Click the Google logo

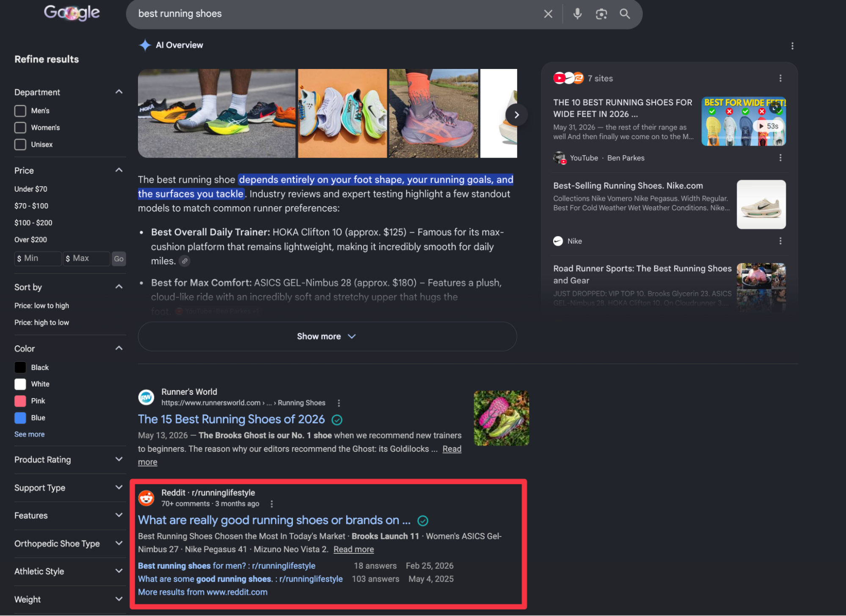point(72,13)
